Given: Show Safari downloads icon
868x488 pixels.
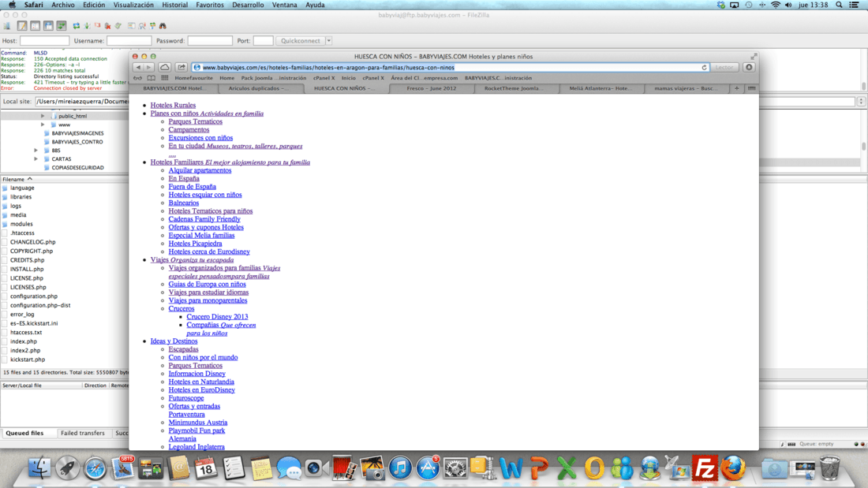Looking at the screenshot, I should pos(749,68).
